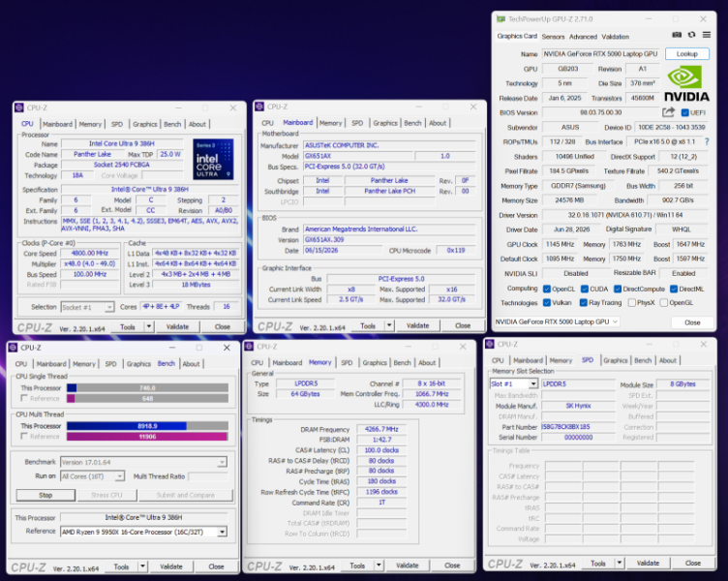The width and height of the screenshot is (728, 581).
Task: Enable the OpenGL checkbox
Action: [x=664, y=302]
